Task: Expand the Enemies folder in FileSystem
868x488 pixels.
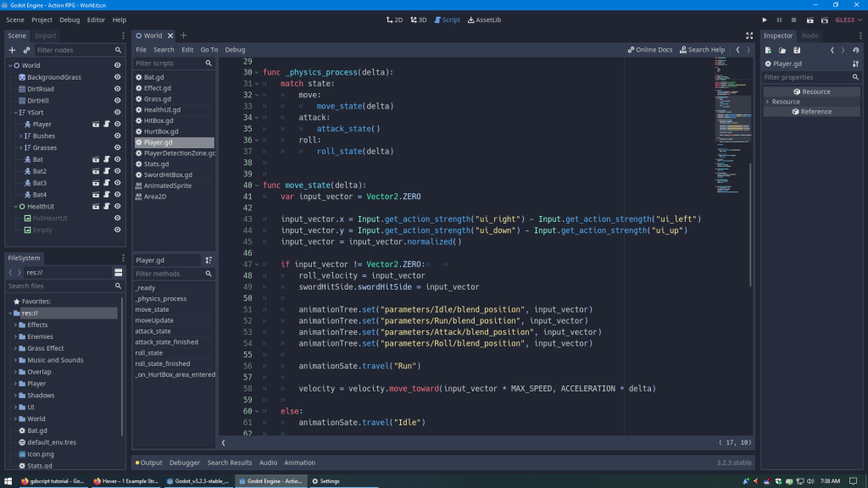Action: (x=15, y=336)
